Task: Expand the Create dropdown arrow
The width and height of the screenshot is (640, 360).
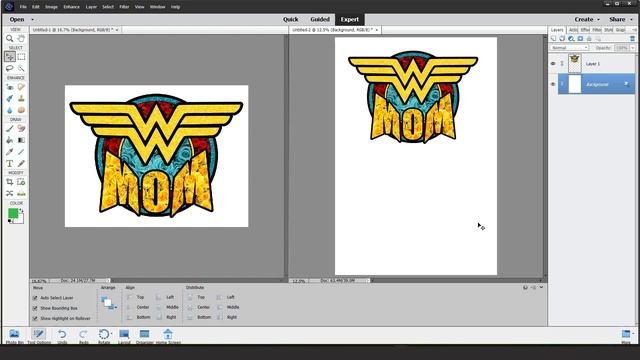Action: (599, 20)
